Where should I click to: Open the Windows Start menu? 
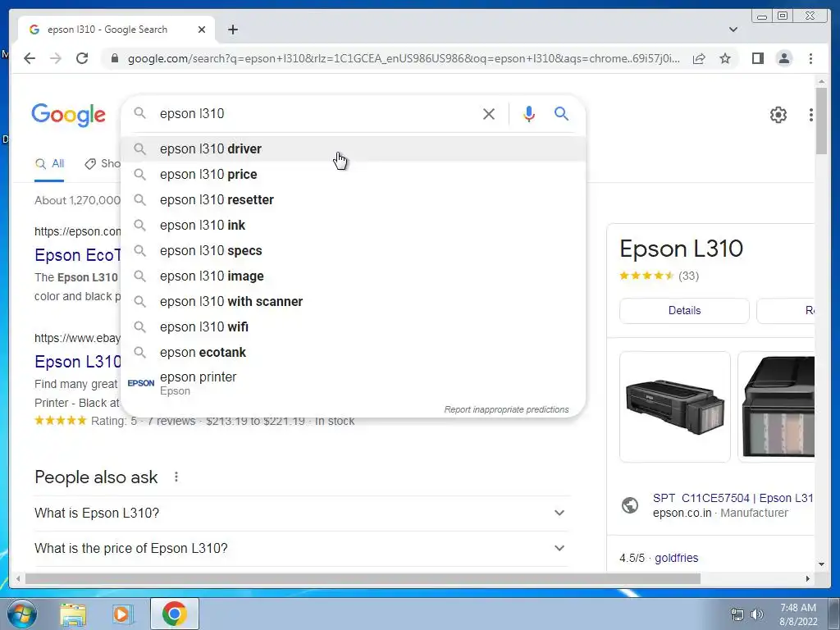pos(21,614)
